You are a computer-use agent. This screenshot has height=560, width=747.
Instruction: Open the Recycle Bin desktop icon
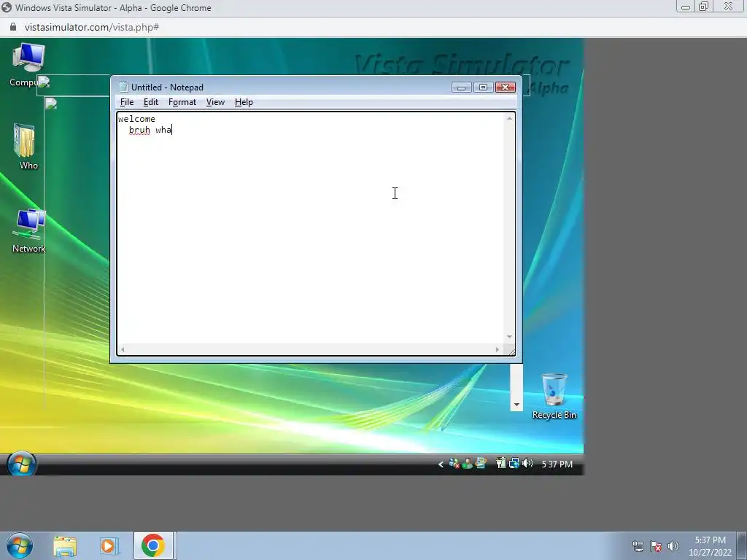tap(554, 396)
